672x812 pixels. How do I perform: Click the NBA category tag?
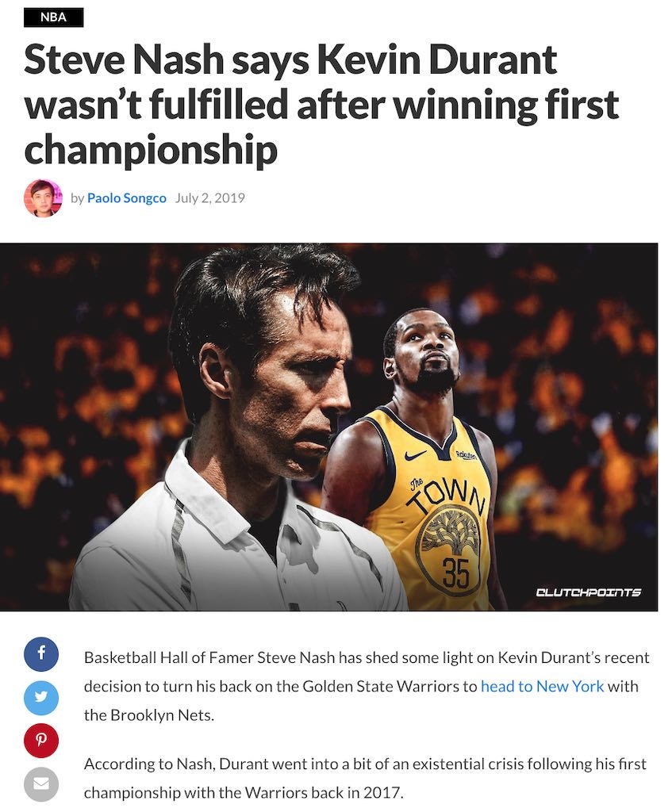53,17
